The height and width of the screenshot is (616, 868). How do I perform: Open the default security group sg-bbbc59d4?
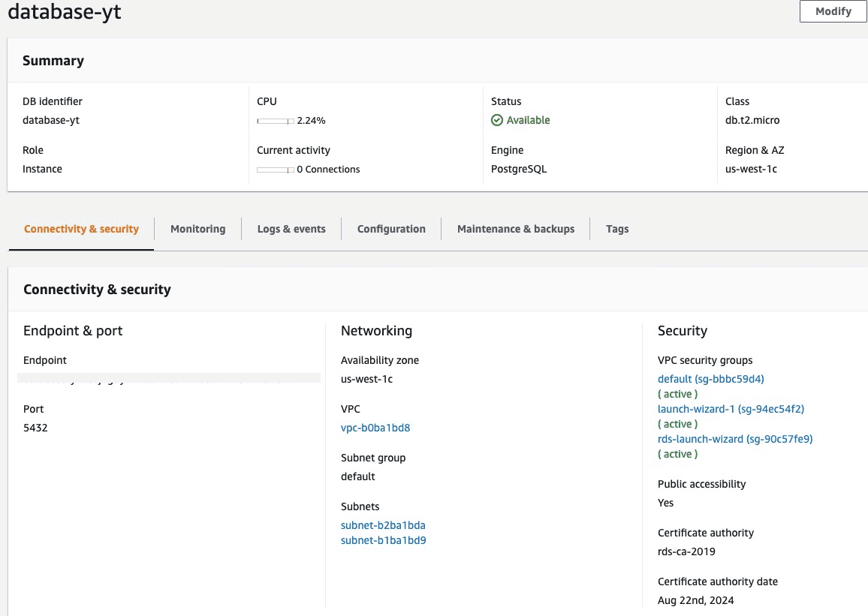point(710,379)
